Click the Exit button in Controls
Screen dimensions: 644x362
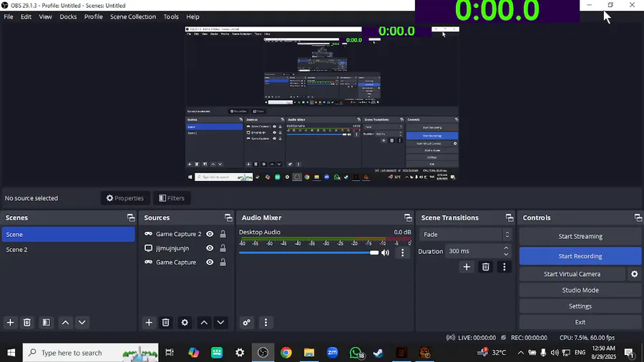click(x=580, y=322)
